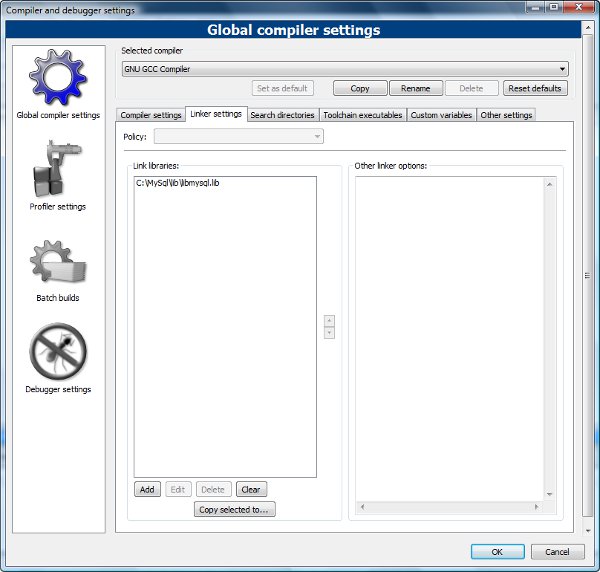Screen dimensions: 600x572
Task: Clear the link libraries list
Action: pos(251,490)
